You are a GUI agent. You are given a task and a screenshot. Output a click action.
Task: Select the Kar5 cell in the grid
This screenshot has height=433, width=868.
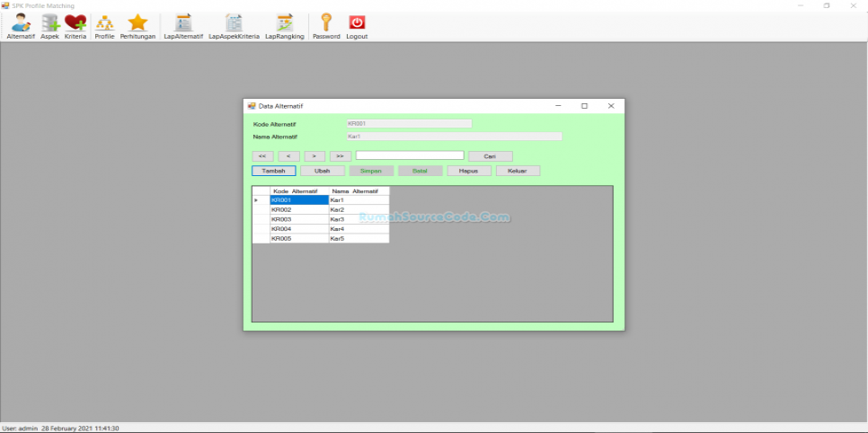(359, 239)
